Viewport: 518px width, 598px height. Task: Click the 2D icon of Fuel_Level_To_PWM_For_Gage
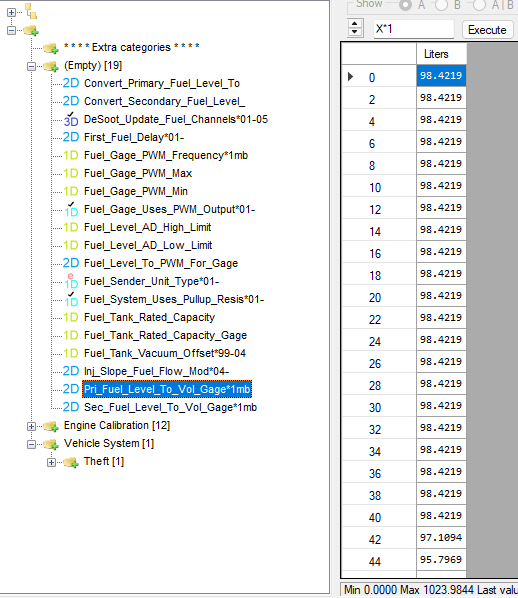pos(71,263)
